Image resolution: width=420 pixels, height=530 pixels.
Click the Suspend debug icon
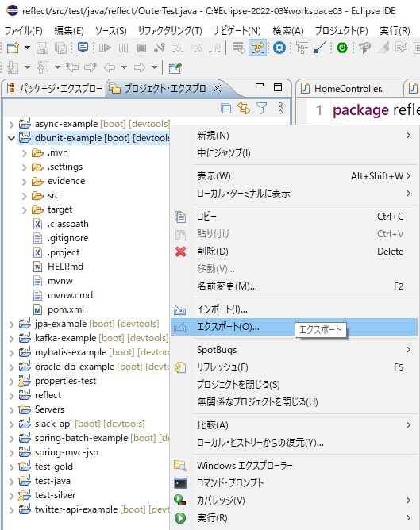(x=123, y=48)
